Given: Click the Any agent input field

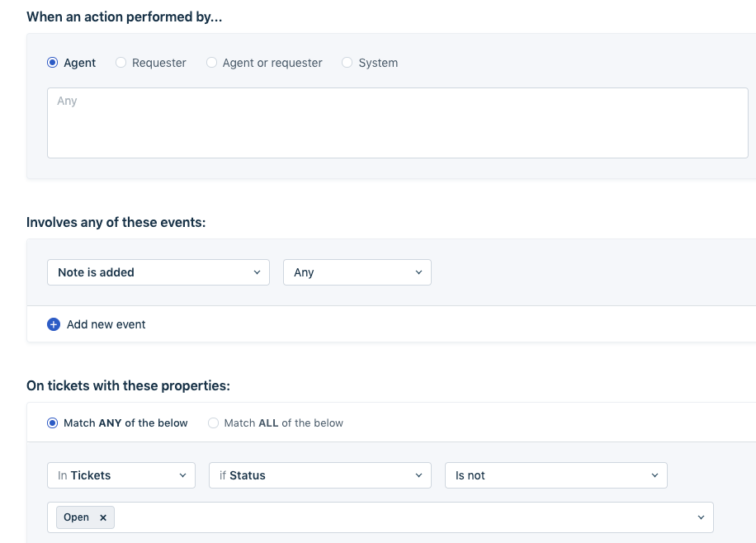Looking at the screenshot, I should pyautogui.click(x=397, y=122).
